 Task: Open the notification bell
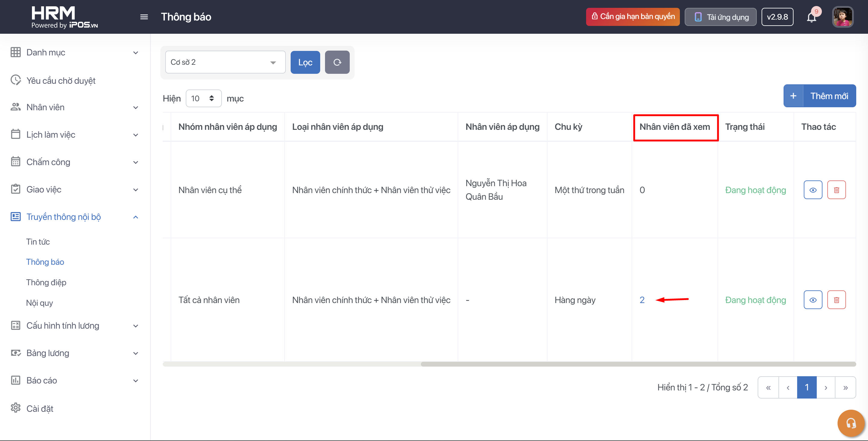tap(811, 17)
